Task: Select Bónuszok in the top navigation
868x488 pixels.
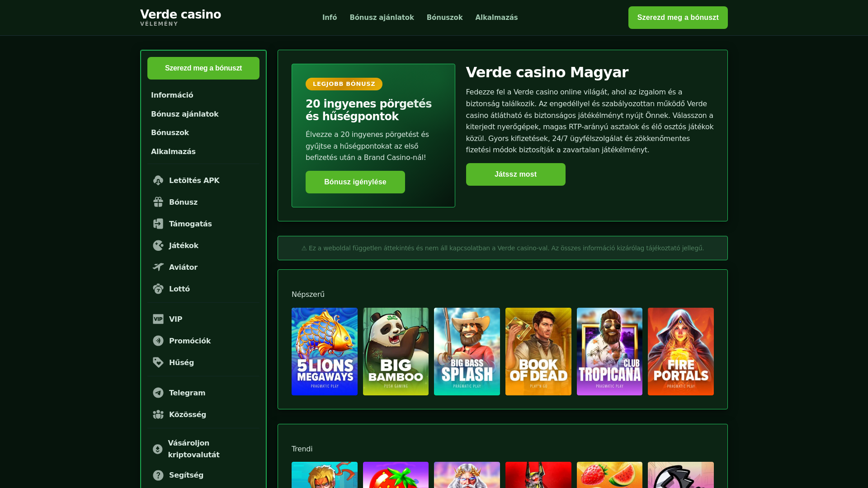Action: [444, 18]
